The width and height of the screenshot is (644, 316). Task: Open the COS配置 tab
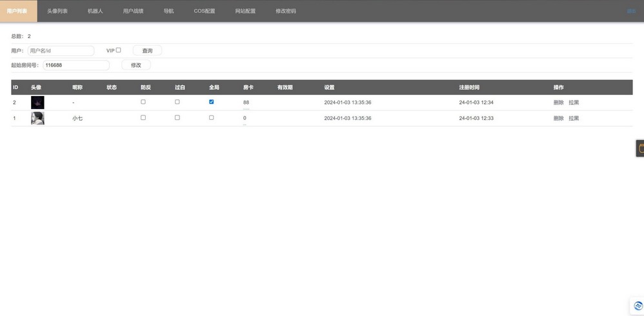click(205, 11)
